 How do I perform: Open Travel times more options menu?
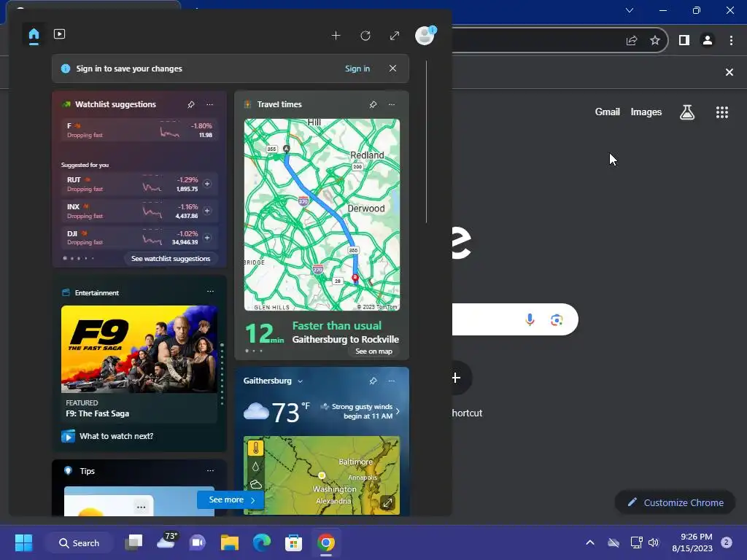click(392, 104)
